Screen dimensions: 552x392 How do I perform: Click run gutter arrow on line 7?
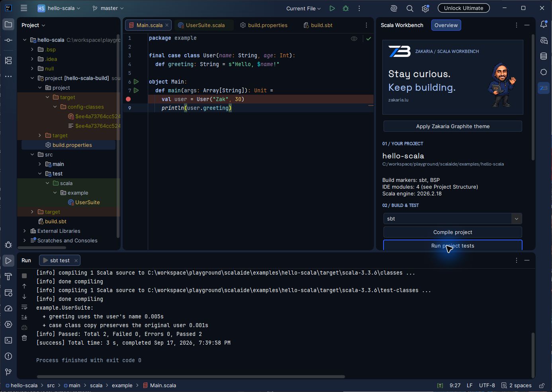tap(136, 90)
